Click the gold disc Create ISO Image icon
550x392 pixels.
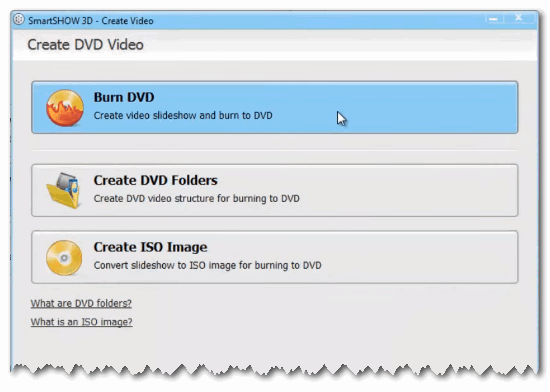click(x=64, y=258)
